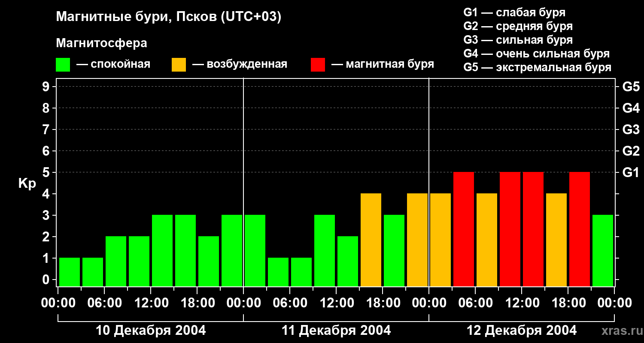644x343 pixels.
Task: Click the 10 December 12:00–15:00 green bar
Action: point(162,250)
